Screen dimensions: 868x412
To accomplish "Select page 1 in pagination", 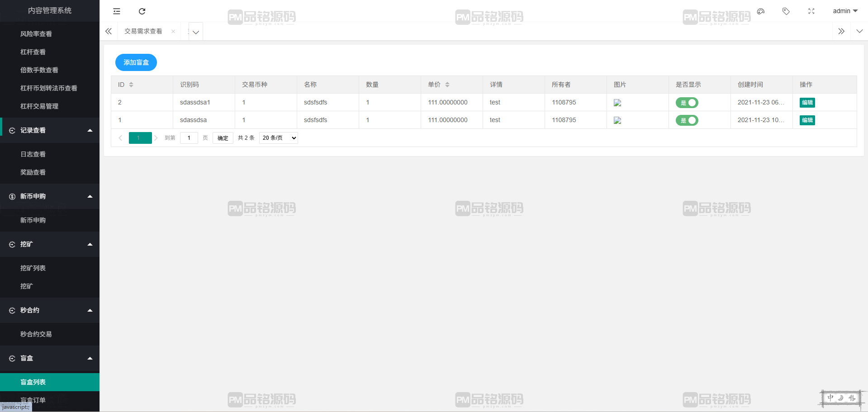I will point(140,138).
